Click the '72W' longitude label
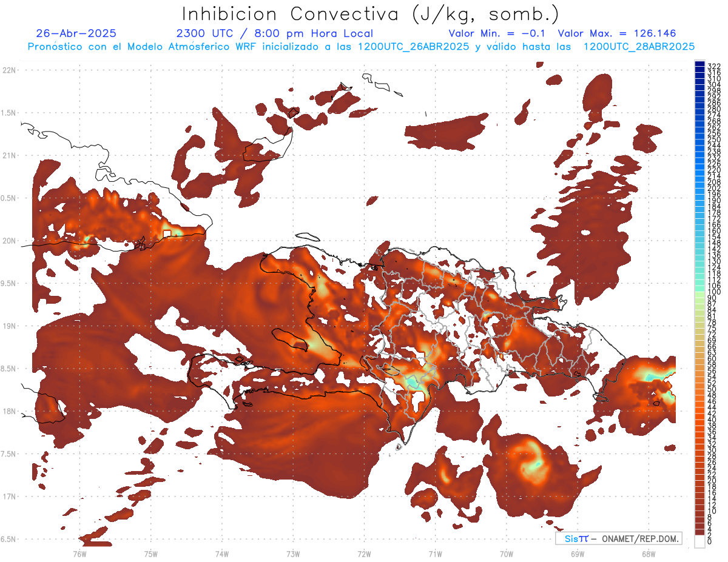 pos(364,553)
